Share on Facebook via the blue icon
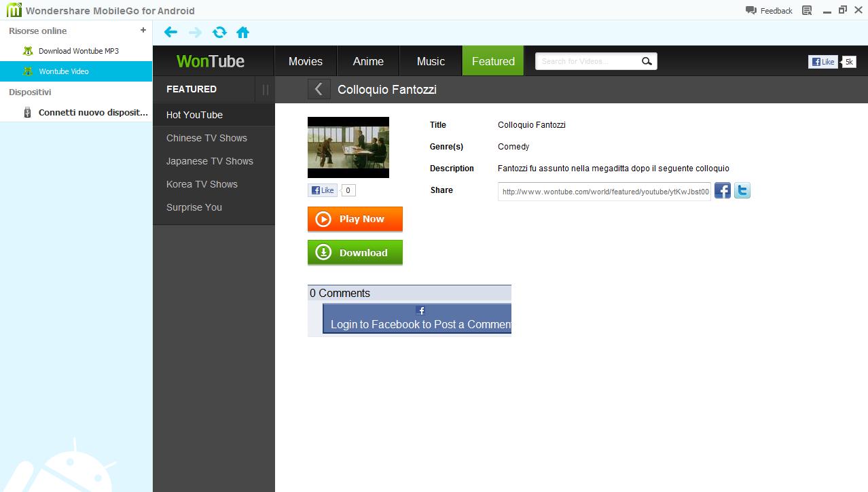This screenshot has width=868, height=492. 723,190
